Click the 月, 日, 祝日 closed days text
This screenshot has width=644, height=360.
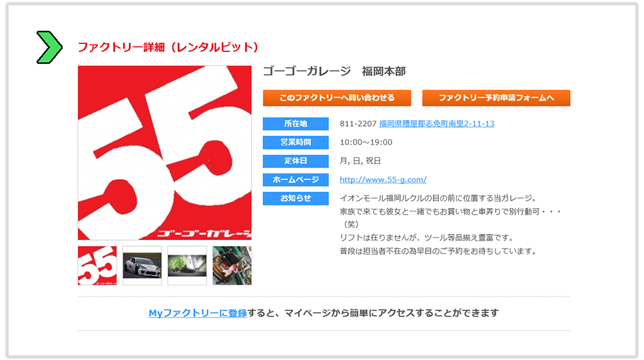360,161
